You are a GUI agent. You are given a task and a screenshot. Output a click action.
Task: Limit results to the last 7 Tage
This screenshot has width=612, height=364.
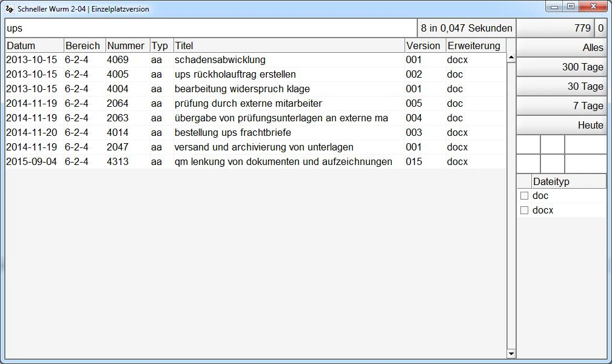click(561, 106)
